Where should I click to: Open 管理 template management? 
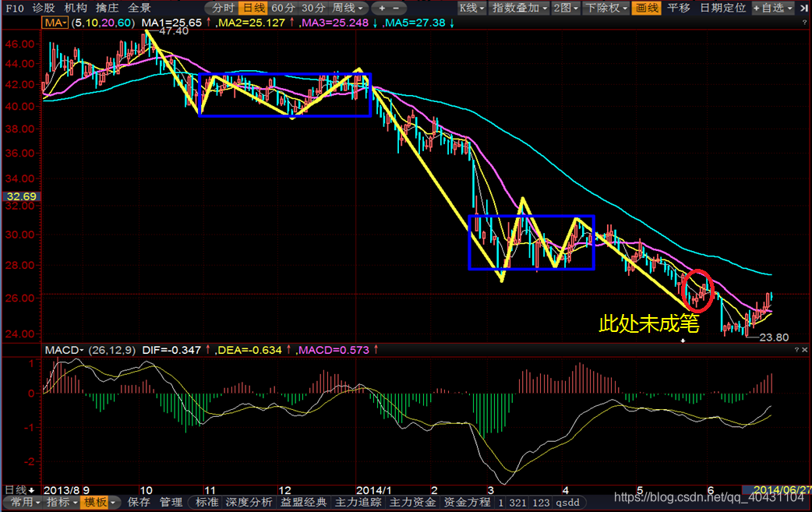[171, 502]
